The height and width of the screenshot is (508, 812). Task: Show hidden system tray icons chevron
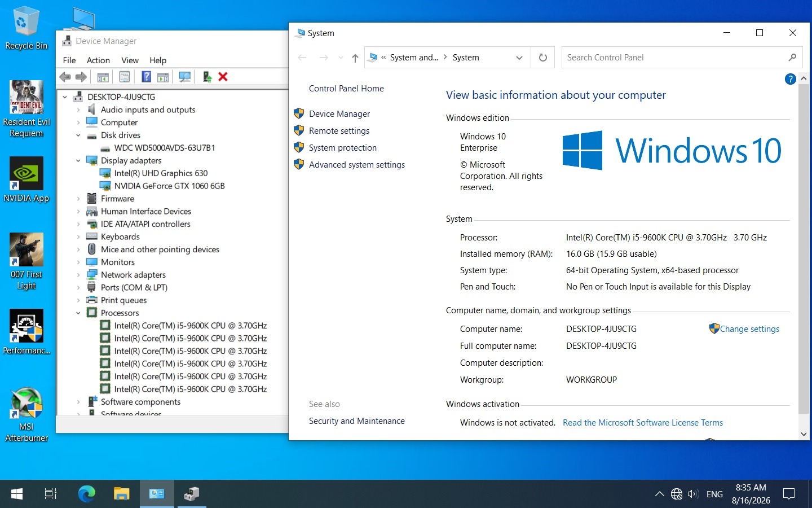click(x=659, y=494)
